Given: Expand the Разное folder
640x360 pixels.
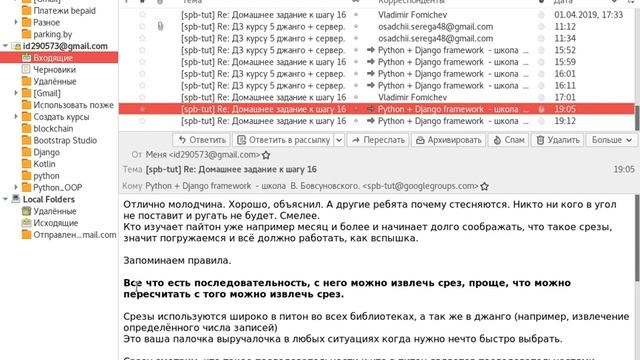Looking at the screenshot, I should point(16,22).
